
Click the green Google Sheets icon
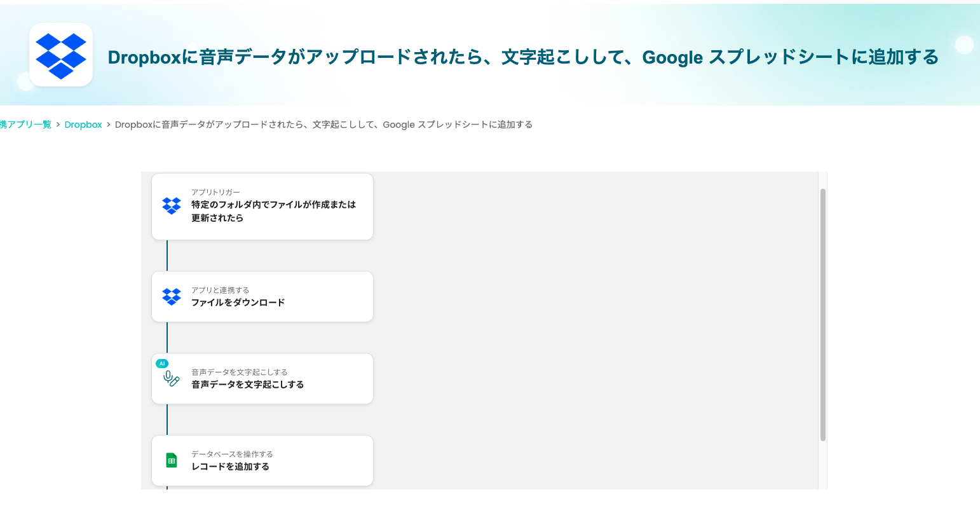[172, 460]
